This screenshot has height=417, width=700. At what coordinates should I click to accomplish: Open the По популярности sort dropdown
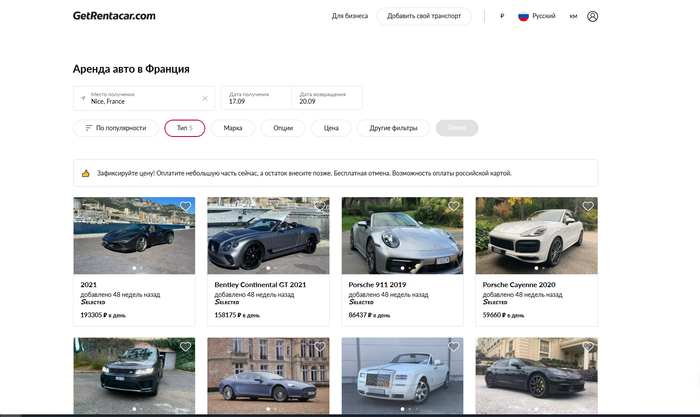pos(115,128)
